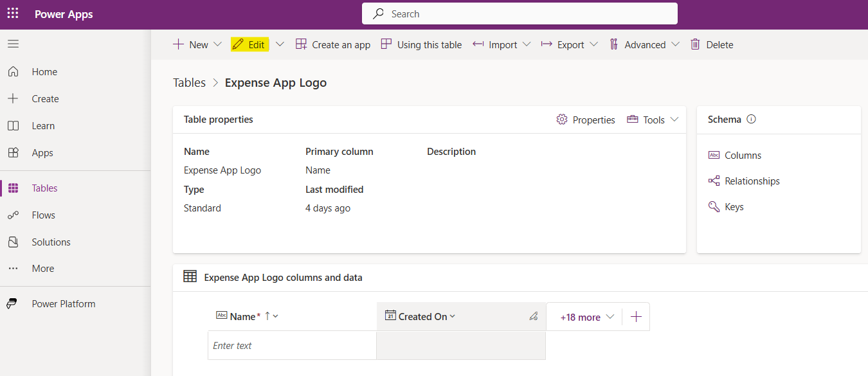This screenshot has width=868, height=376.
Task: Open Relationships in Schema panel
Action: pyautogui.click(x=752, y=181)
